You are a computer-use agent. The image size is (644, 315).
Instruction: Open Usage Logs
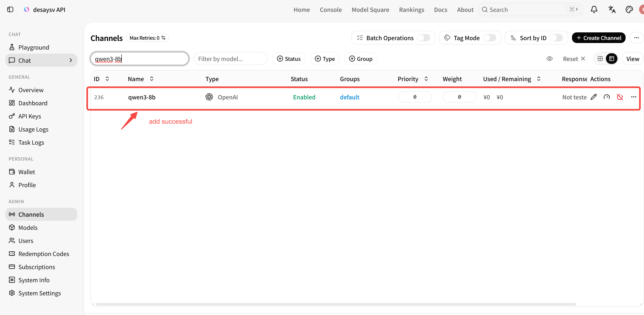click(x=41, y=129)
